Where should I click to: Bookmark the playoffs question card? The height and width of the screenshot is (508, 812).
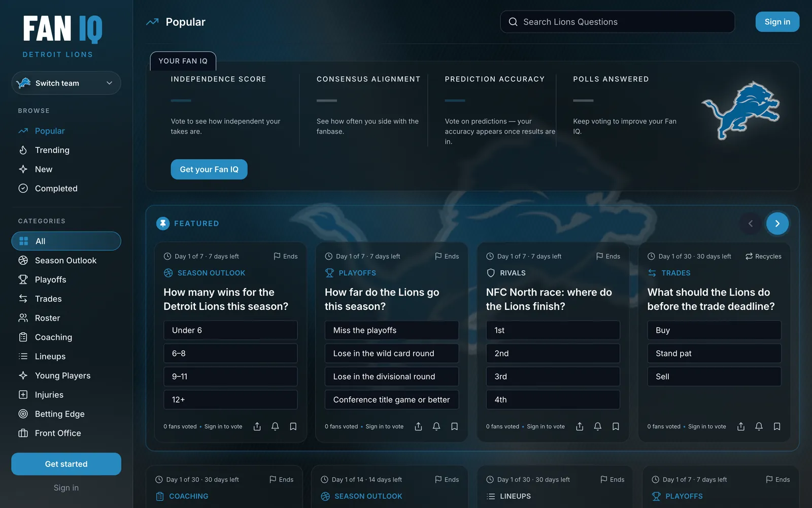(455, 426)
